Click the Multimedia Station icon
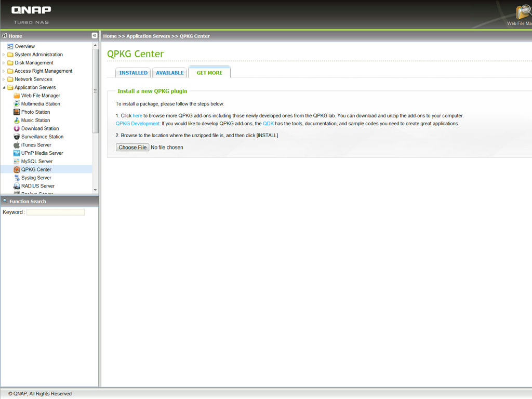Viewport: 532px width, 399px height. pyautogui.click(x=17, y=104)
